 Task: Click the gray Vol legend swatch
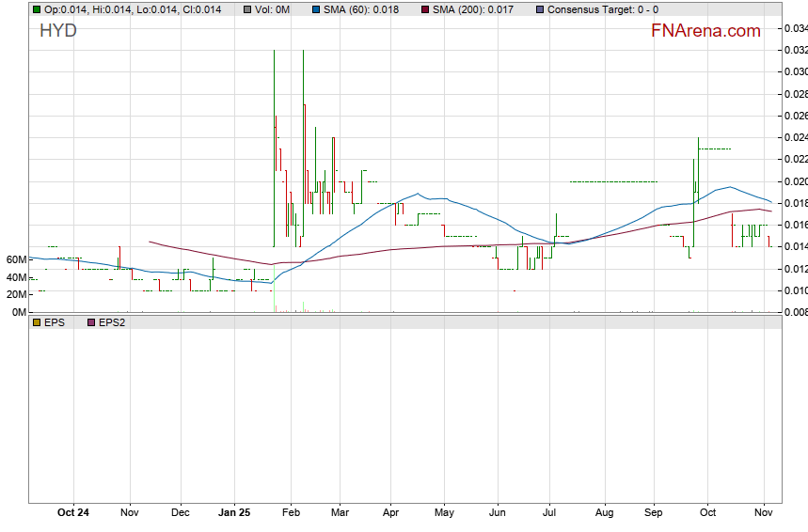(x=246, y=9)
